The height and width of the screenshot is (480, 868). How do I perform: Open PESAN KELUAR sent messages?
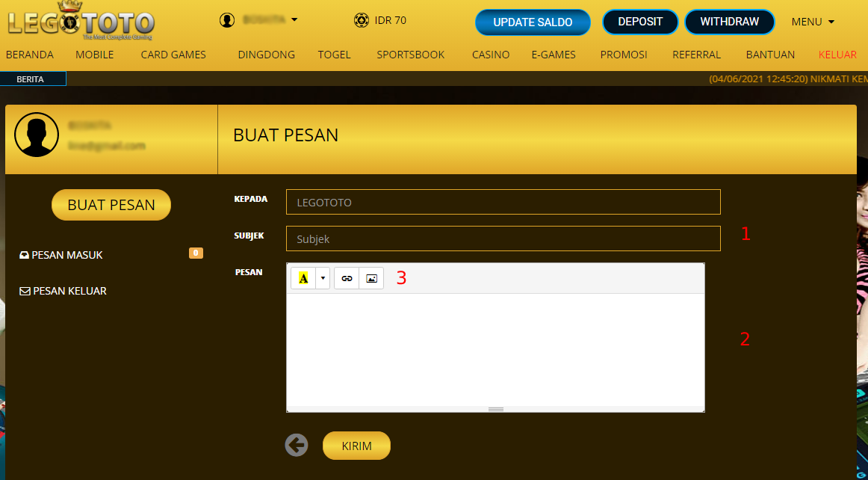coord(69,291)
